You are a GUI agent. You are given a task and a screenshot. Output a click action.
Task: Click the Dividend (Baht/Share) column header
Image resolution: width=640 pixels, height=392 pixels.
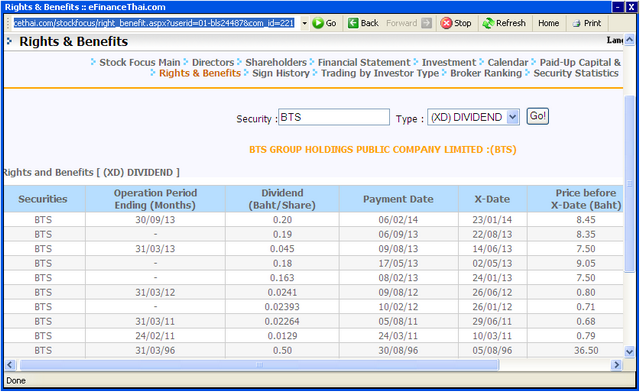coord(282,199)
